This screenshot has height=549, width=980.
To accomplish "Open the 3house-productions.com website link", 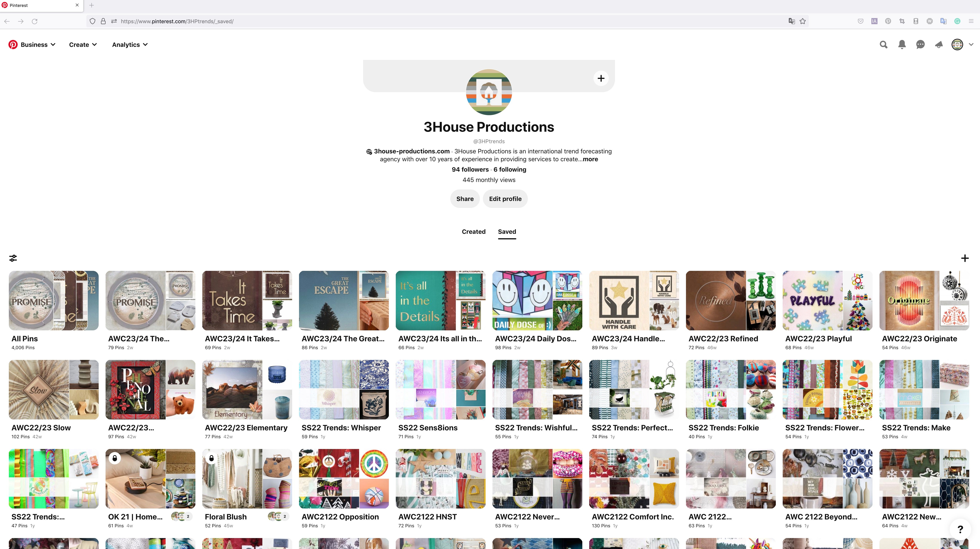I will click(412, 151).
